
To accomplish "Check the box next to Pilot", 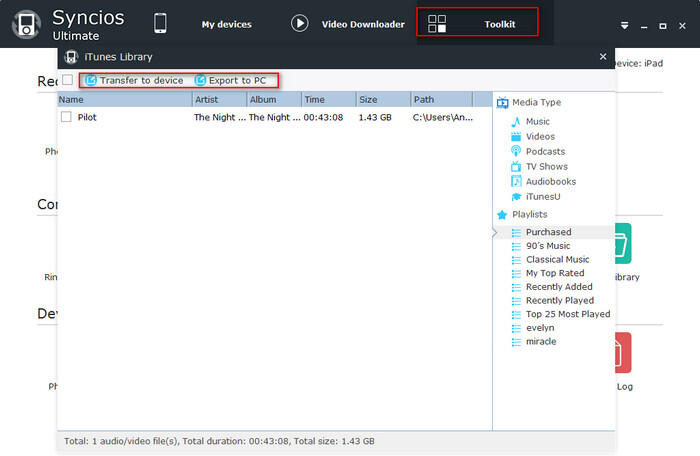I will [66, 117].
